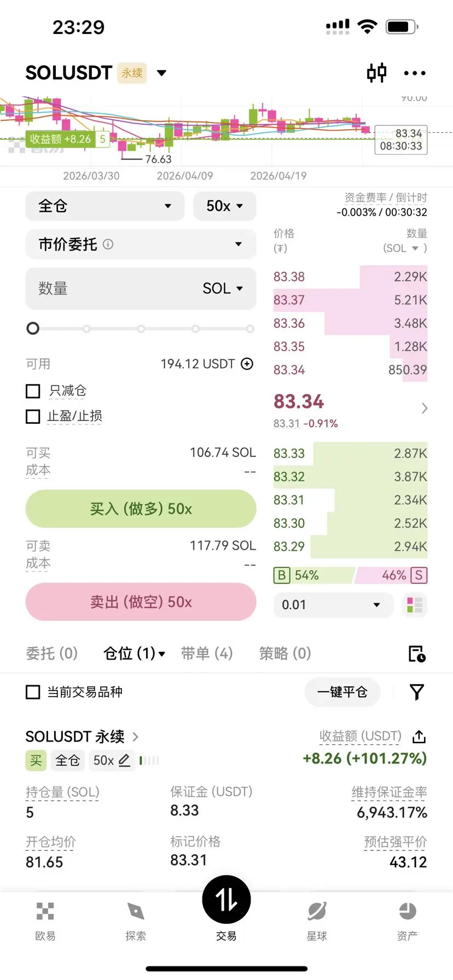Screen dimensions: 453x980
Task: Share the SOLUSDT position profit
Action: [419, 737]
